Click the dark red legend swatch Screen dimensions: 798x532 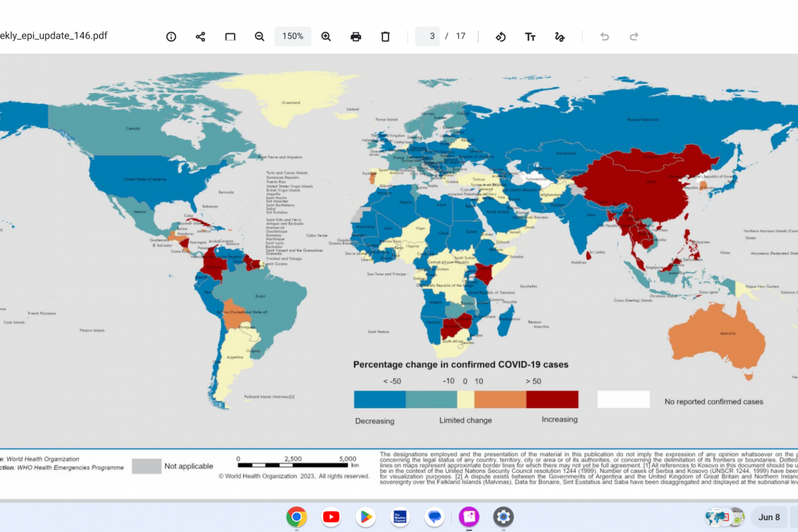552,399
